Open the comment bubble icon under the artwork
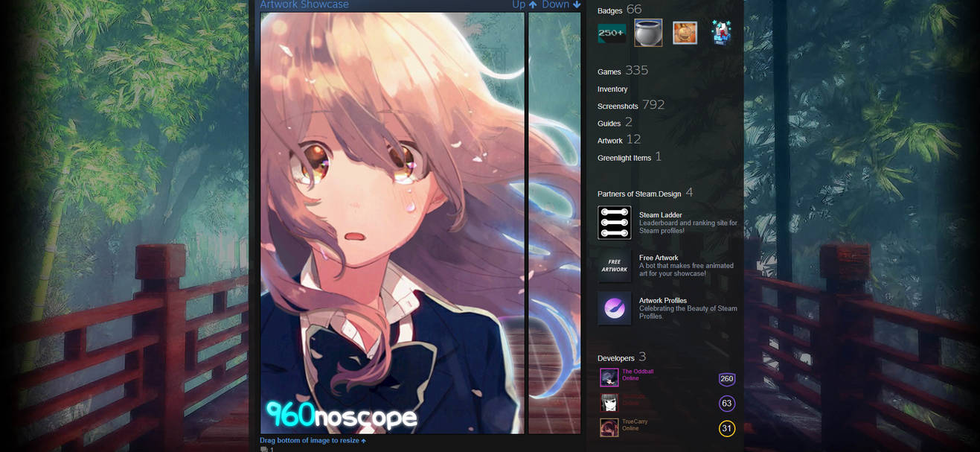The image size is (980, 452). 264,450
